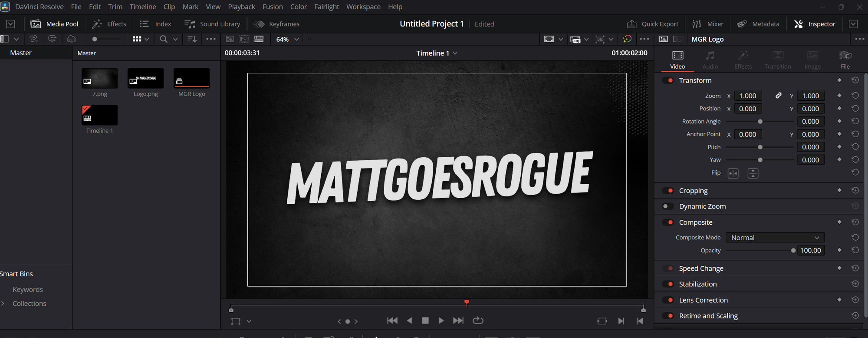Image resolution: width=868 pixels, height=338 pixels.
Task: Toggle the Lens Correction enable switch
Action: 668,300
